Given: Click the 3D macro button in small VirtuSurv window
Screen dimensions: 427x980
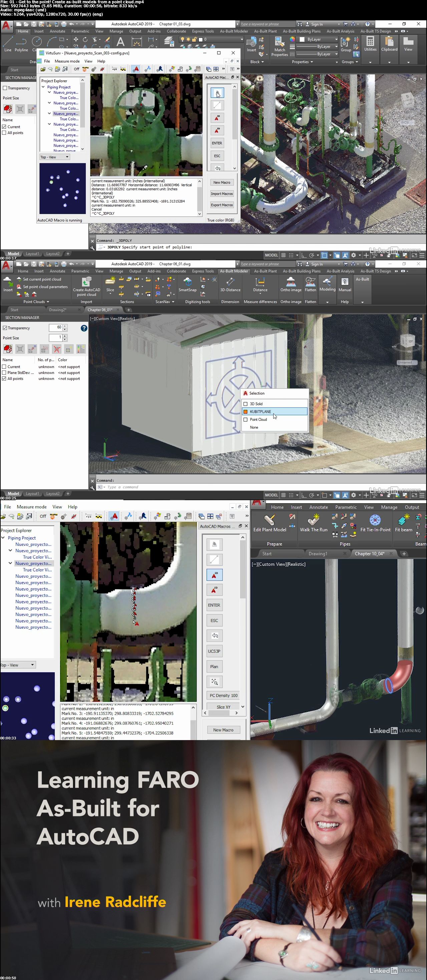Looking at the screenshot, I should coord(217,118).
